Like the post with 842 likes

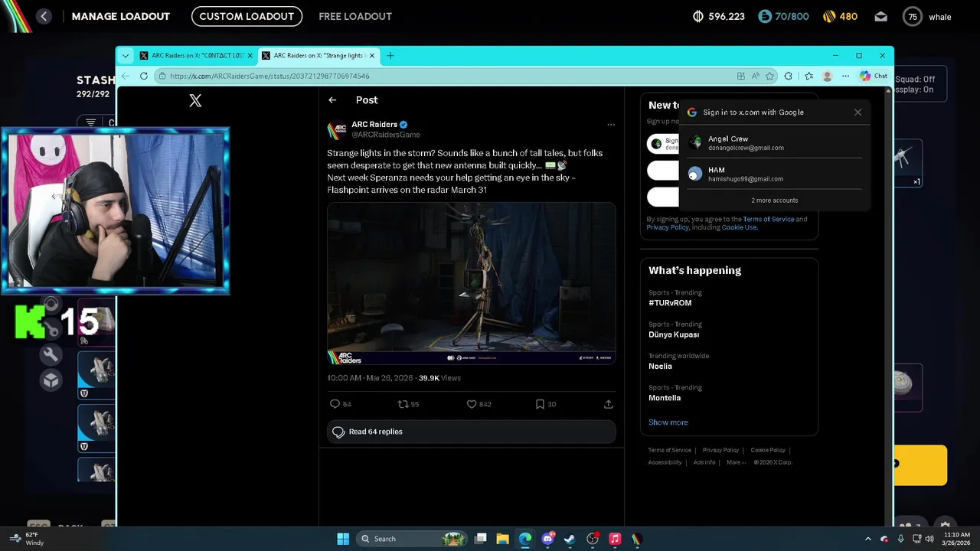(472, 404)
